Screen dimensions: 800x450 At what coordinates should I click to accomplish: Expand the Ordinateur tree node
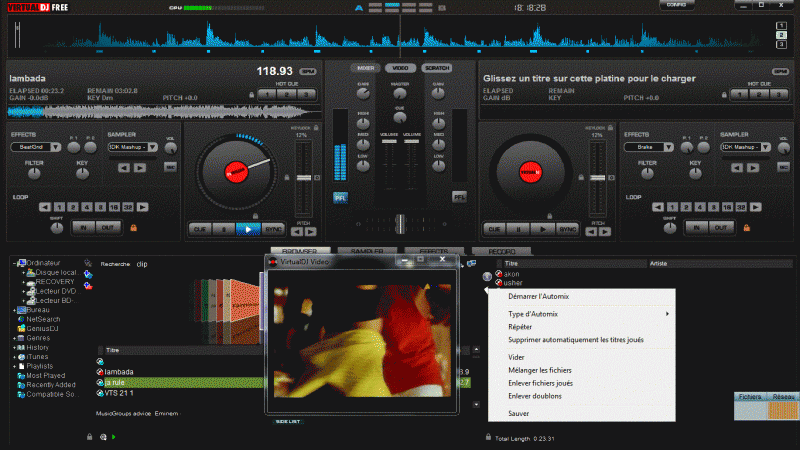[x=14, y=263]
